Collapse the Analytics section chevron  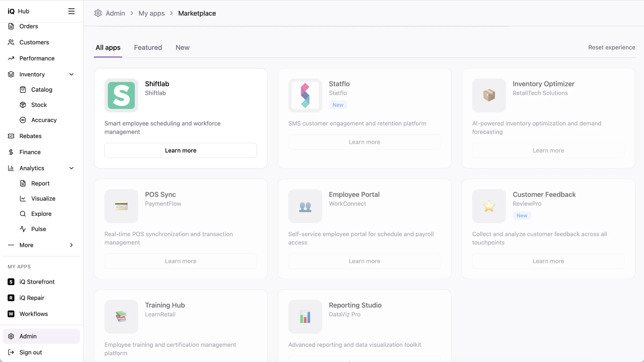coord(71,168)
